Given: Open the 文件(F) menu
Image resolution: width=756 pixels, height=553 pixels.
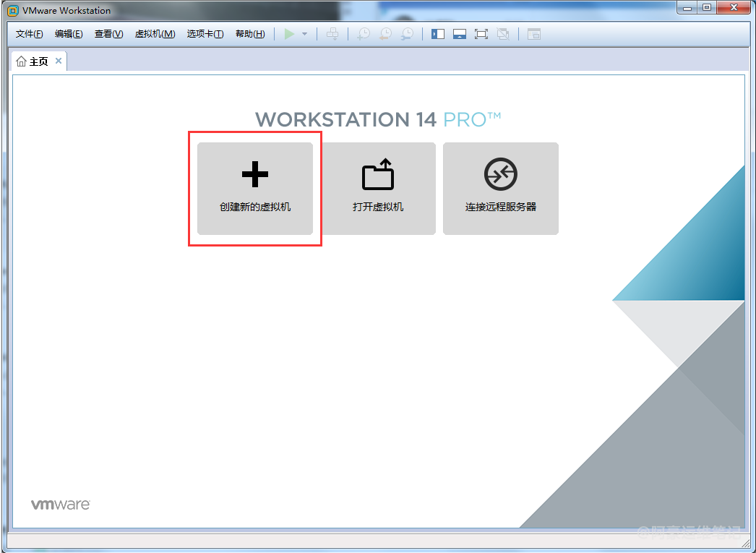Looking at the screenshot, I should tap(30, 34).
